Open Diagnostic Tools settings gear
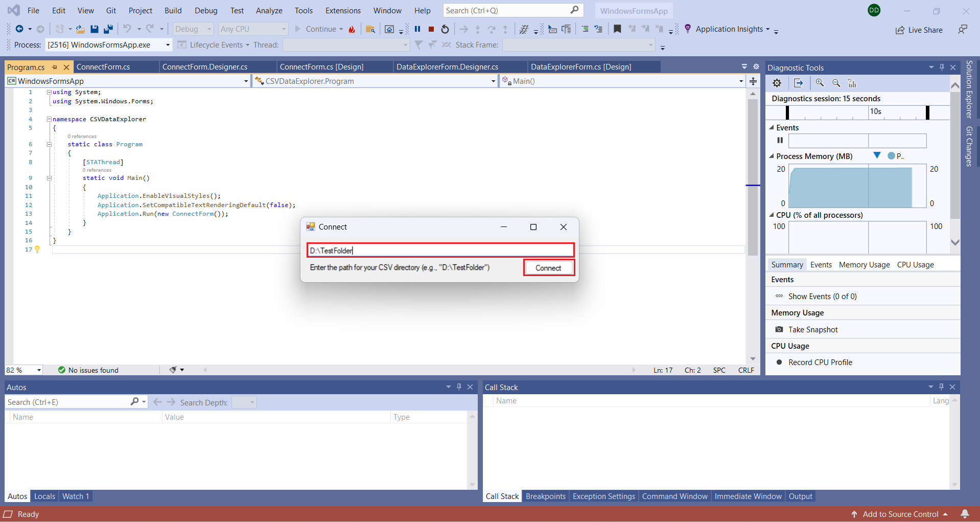Screen dimensions: 980x522 [777, 83]
